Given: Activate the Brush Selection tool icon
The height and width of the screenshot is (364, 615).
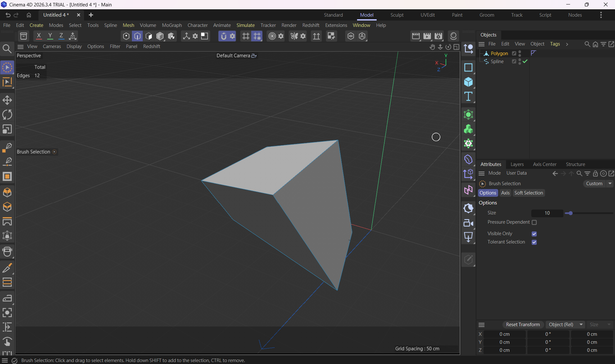Looking at the screenshot, I should click(7, 68).
